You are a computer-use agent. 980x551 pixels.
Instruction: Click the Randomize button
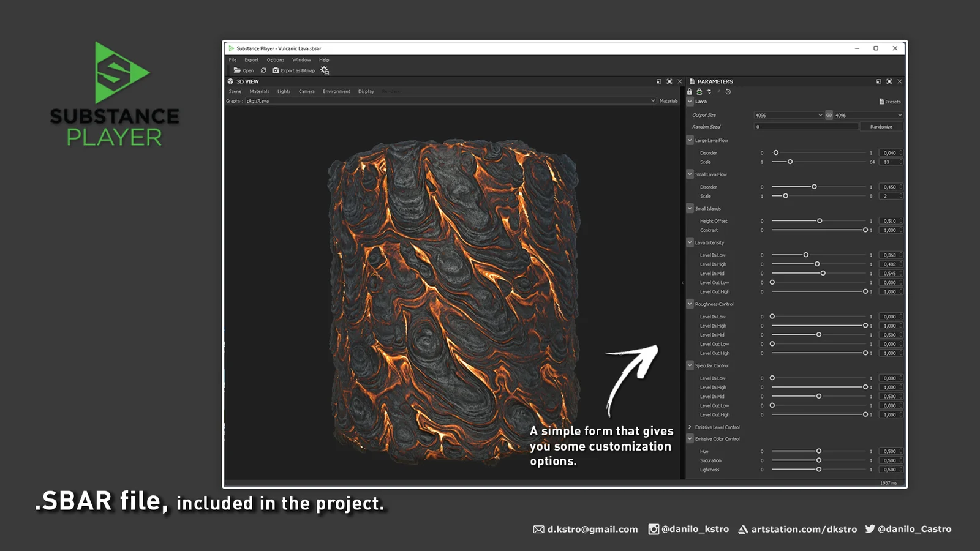point(881,126)
